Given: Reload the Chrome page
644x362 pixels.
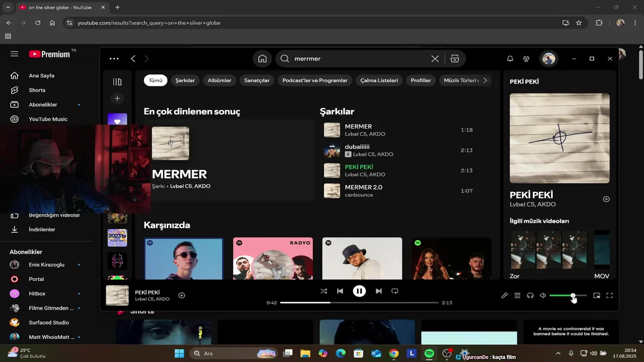Looking at the screenshot, I should tap(38, 23).
